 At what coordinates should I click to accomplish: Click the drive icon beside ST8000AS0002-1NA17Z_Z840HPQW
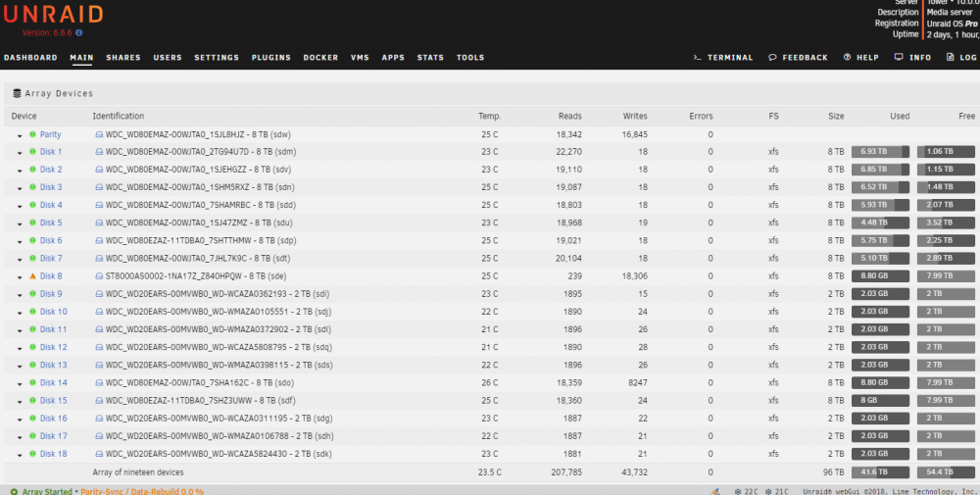[x=99, y=275]
